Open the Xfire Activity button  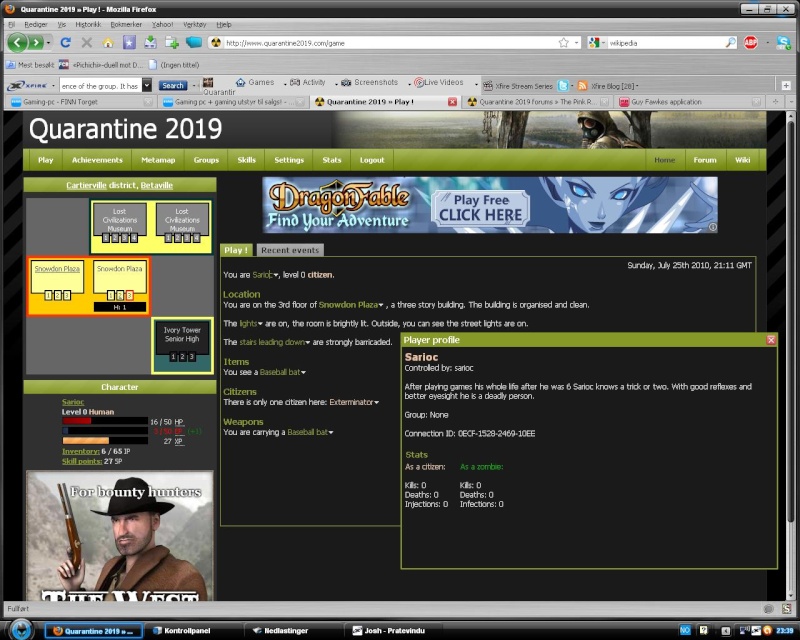click(308, 82)
